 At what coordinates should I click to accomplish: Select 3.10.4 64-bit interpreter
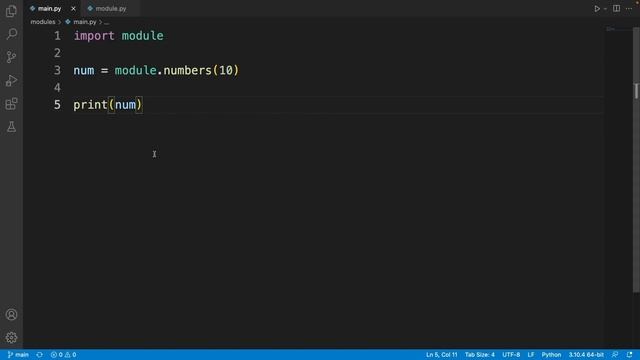pos(586,355)
